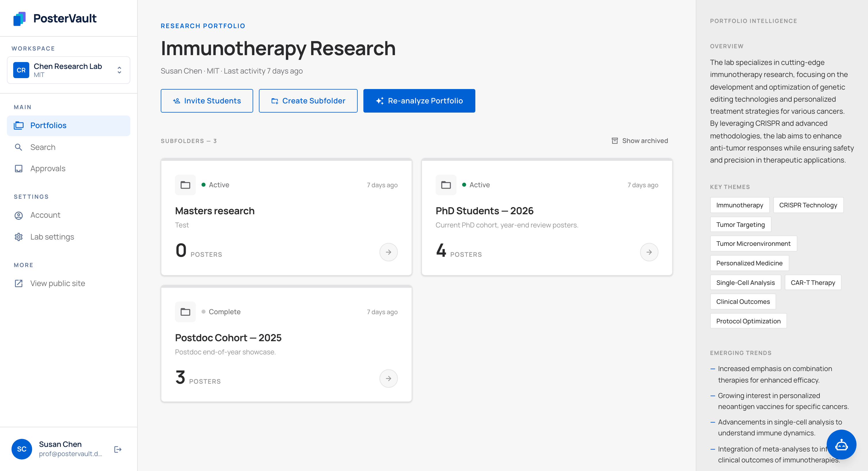Open Portfolios in the sidebar
This screenshot has height=471, width=868.
68,126
